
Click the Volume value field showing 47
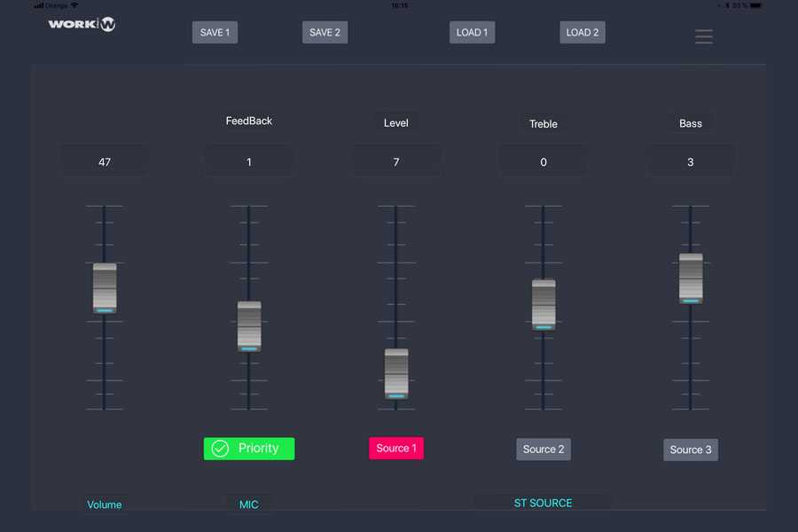pos(105,162)
